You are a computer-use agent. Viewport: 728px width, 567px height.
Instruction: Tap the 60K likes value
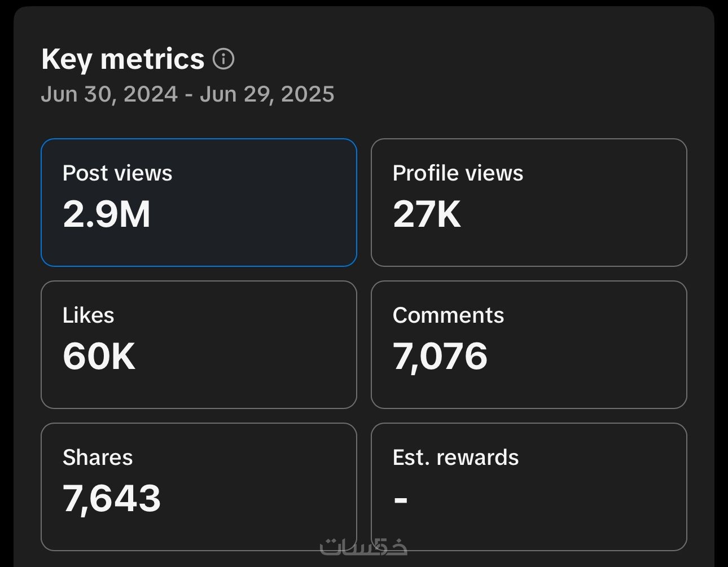coord(99,357)
